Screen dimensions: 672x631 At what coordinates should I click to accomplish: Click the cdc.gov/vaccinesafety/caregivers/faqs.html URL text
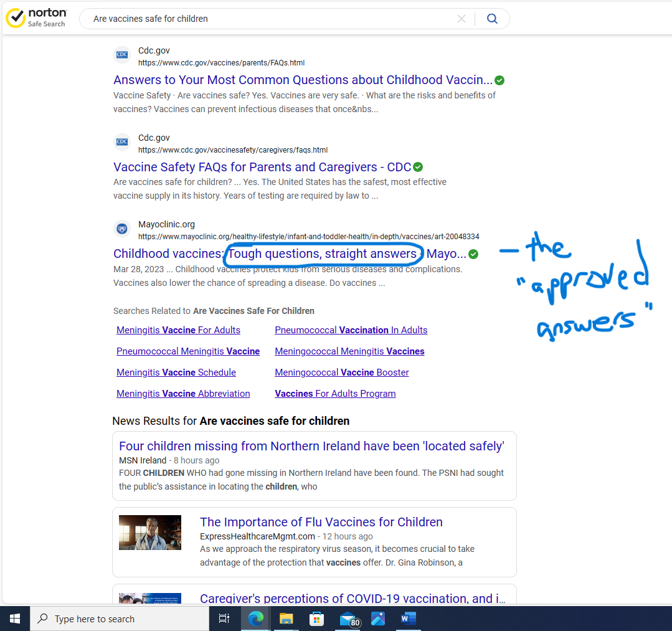[233, 150]
